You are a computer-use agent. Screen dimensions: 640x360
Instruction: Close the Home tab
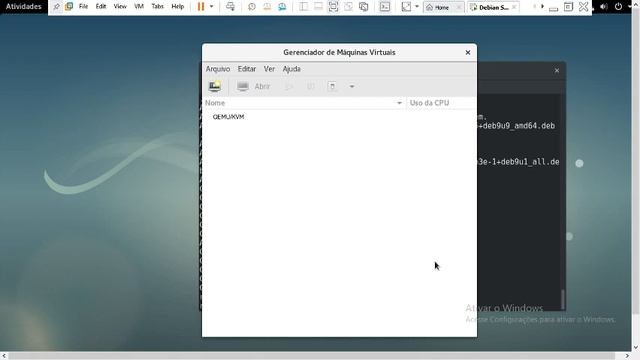tap(458, 7)
